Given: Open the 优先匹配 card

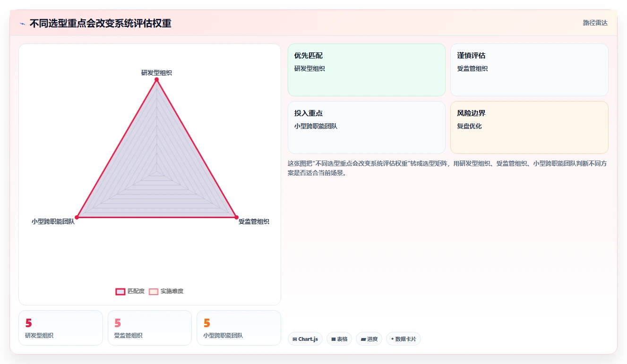Looking at the screenshot, I should point(367,70).
